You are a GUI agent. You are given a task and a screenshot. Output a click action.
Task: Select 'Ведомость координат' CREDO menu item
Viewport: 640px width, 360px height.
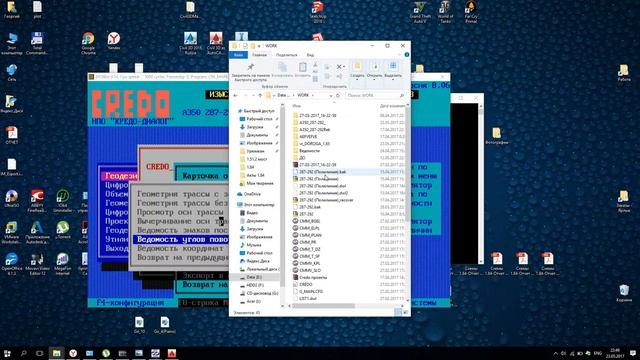pos(180,248)
